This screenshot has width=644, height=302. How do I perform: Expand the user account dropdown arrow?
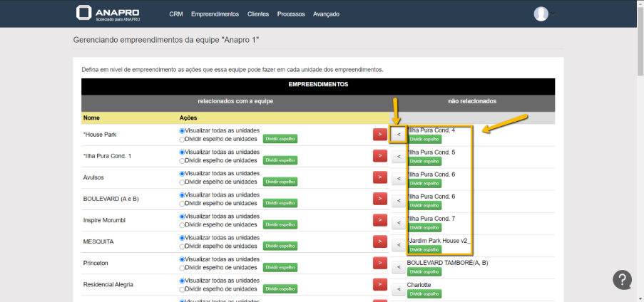click(553, 14)
